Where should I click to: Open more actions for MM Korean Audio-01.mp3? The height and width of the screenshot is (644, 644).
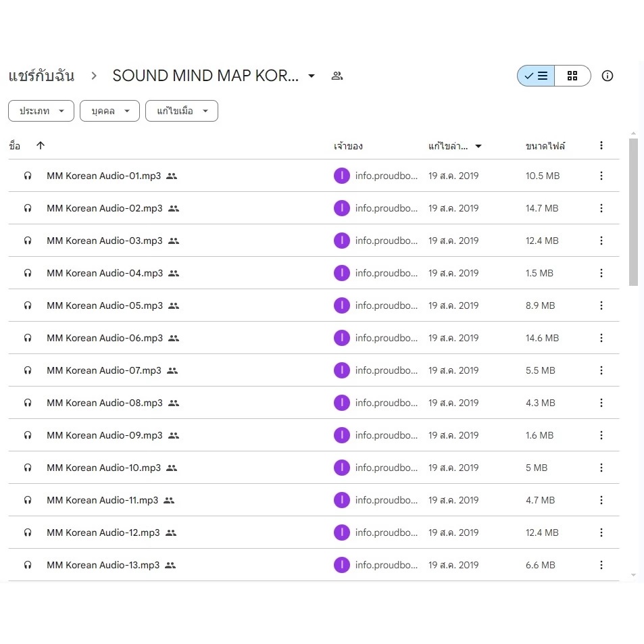601,176
